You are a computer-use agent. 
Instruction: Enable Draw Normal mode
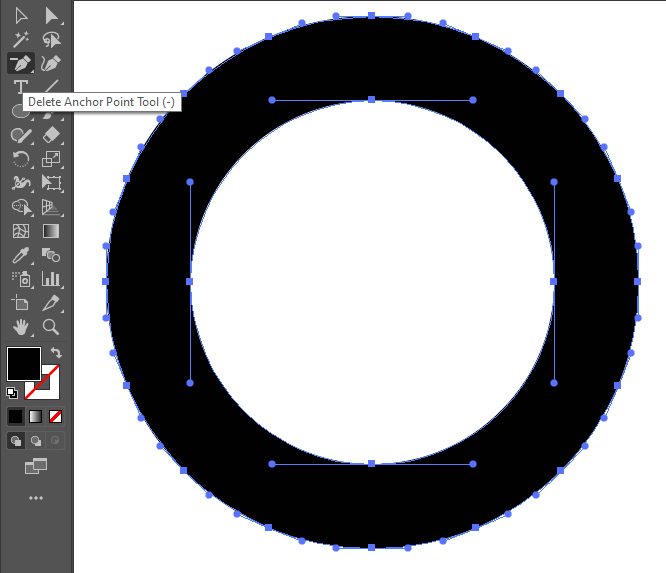(x=16, y=441)
